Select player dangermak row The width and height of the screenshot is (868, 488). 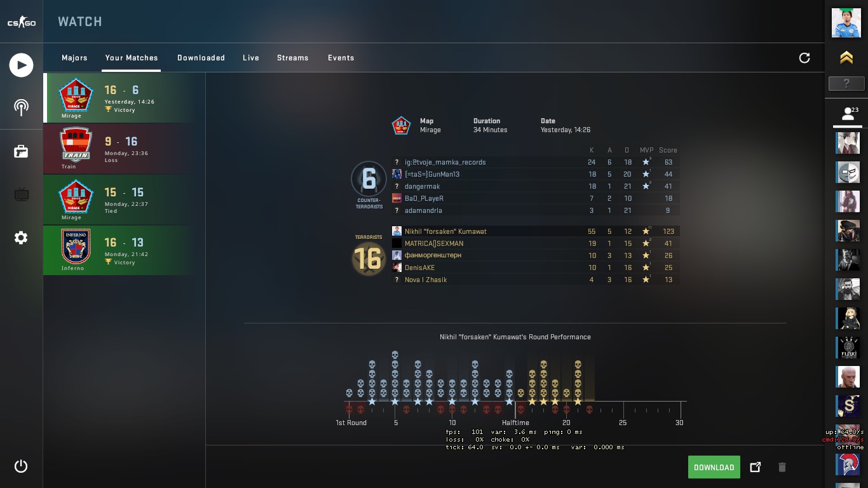(535, 186)
